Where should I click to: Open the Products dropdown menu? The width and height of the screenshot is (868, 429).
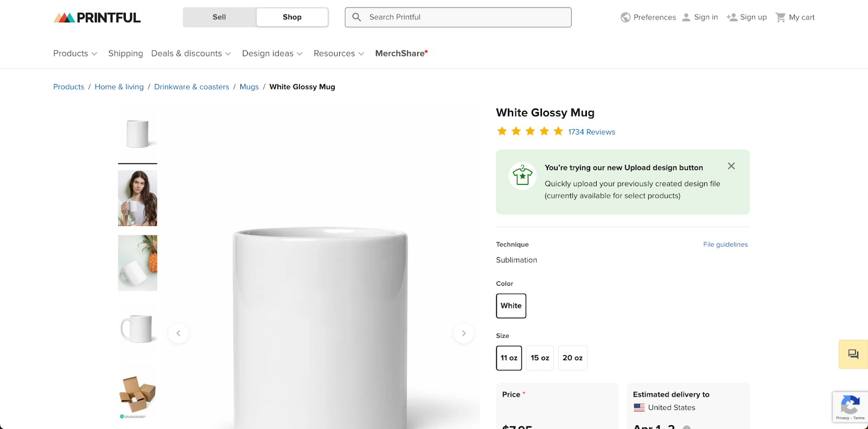coord(75,53)
